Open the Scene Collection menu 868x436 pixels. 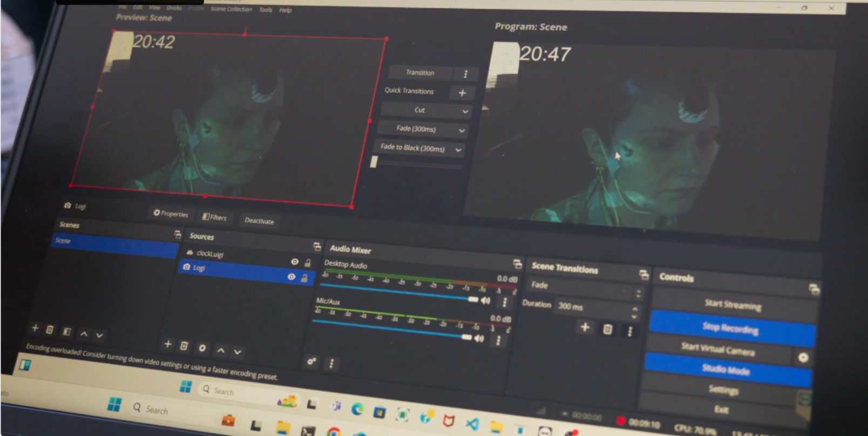click(x=231, y=9)
